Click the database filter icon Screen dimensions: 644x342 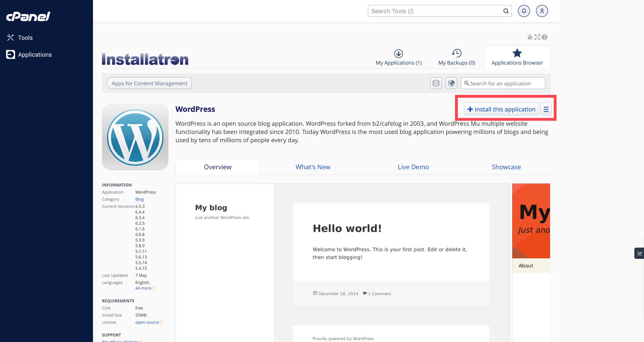coord(436,83)
